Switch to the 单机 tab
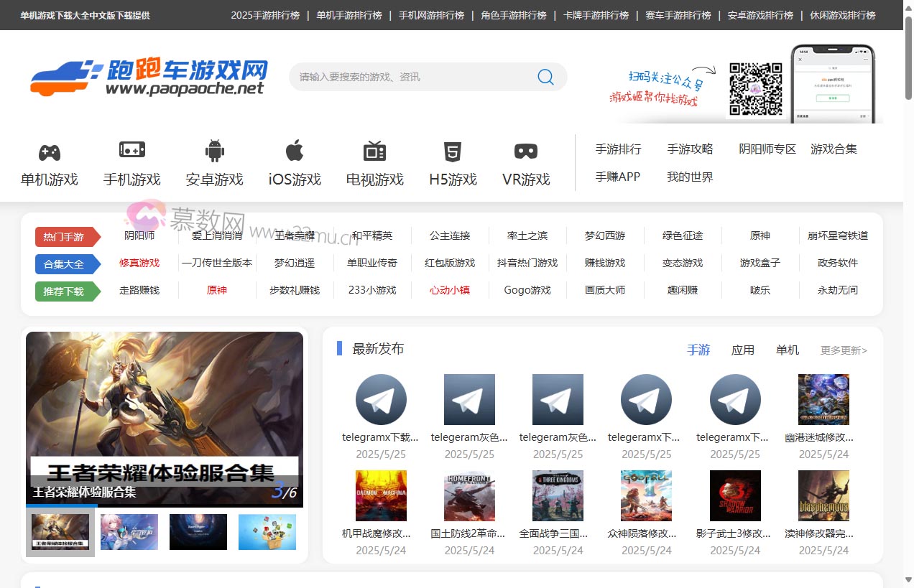Image resolution: width=914 pixels, height=588 pixels. 787,350
